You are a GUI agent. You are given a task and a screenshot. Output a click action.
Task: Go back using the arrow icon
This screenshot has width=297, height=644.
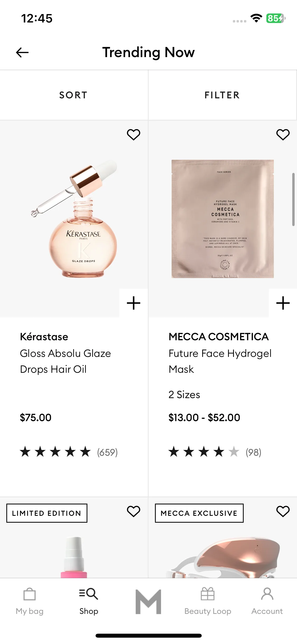pyautogui.click(x=22, y=52)
